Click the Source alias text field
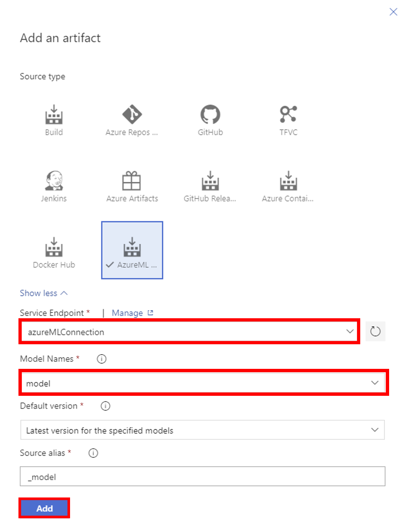409x532 pixels. [x=202, y=477]
